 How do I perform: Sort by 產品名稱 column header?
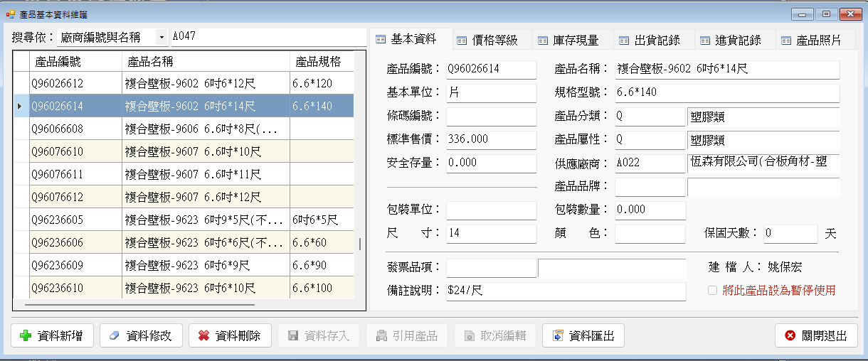206,61
